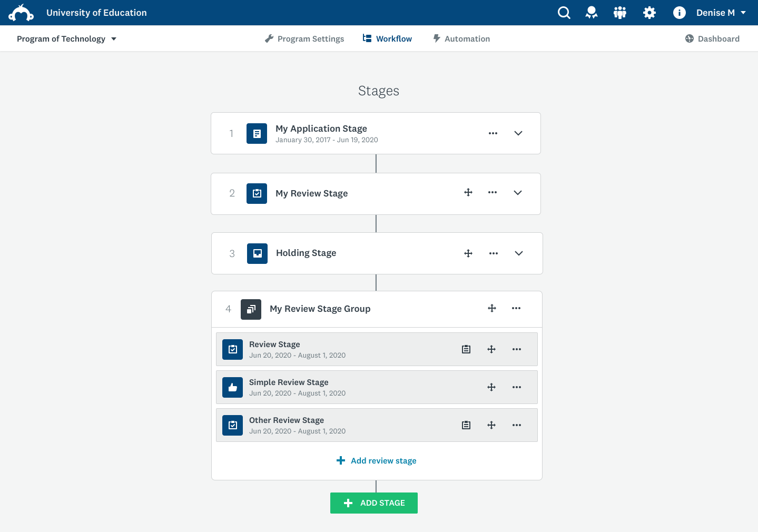Click move handle on Simple Review Stage
Screen dimensions: 758x532
[491, 387]
